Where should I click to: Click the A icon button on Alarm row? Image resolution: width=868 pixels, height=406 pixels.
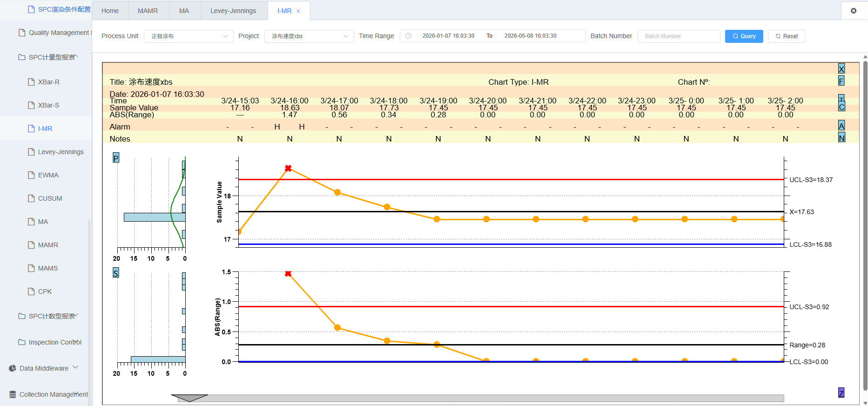[841, 126]
